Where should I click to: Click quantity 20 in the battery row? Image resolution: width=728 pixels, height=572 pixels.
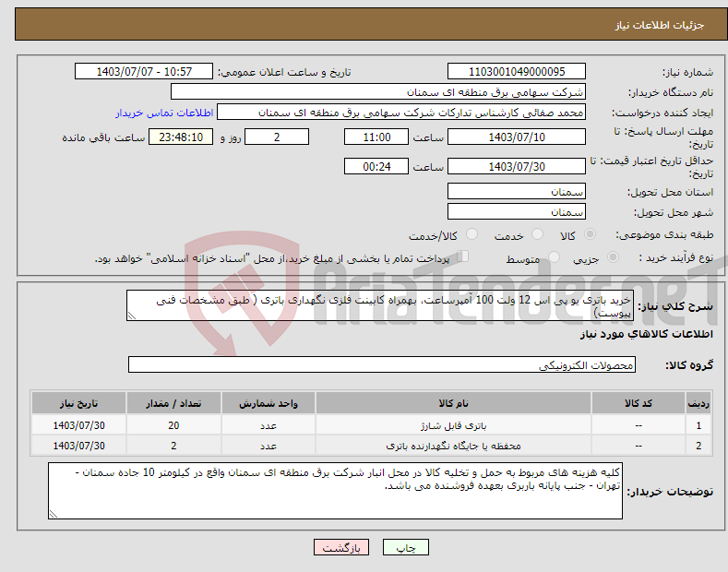point(173,425)
